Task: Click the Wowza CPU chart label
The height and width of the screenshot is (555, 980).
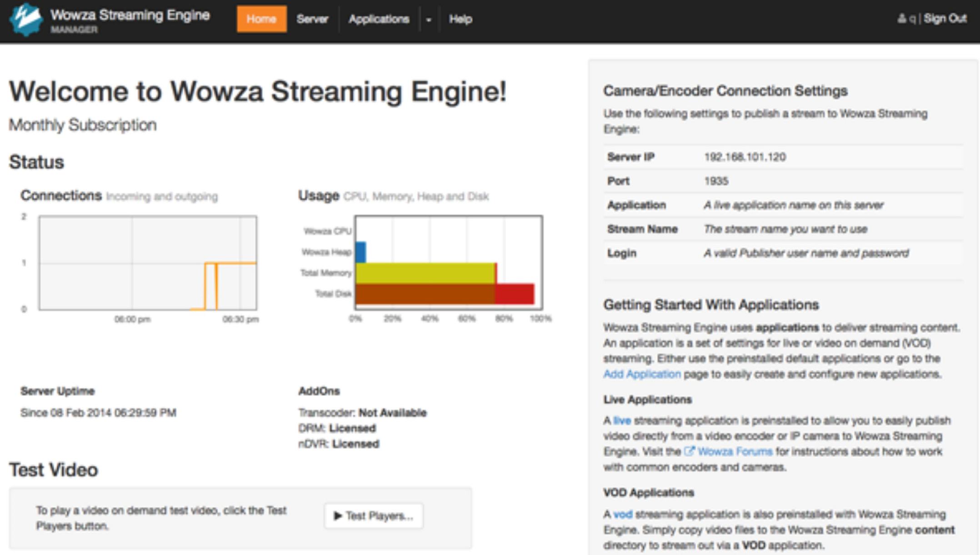Action: tap(327, 231)
